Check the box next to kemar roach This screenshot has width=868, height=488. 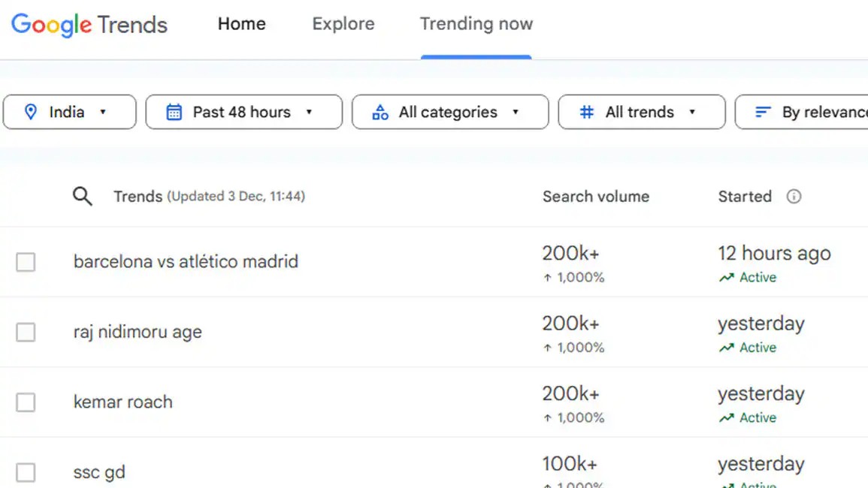tap(26, 402)
